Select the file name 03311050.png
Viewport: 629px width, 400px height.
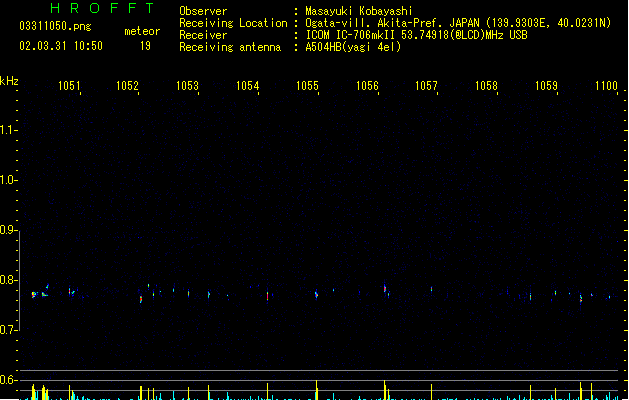click(55, 26)
